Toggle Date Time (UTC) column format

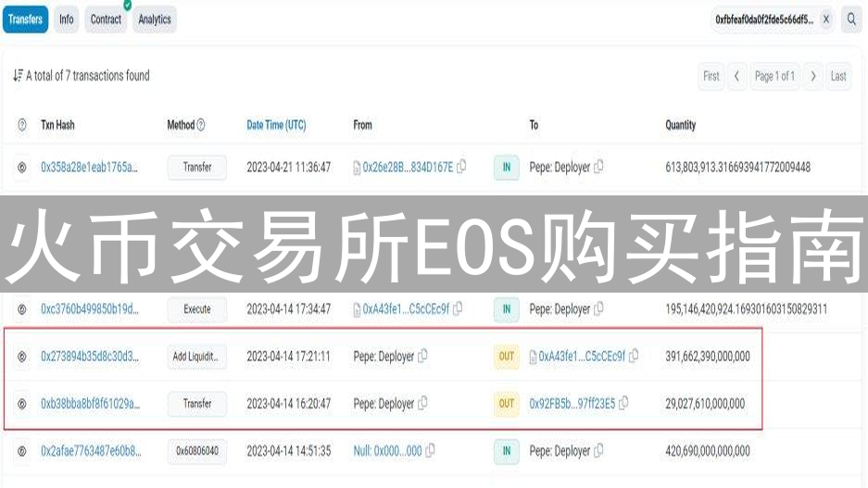(x=276, y=125)
